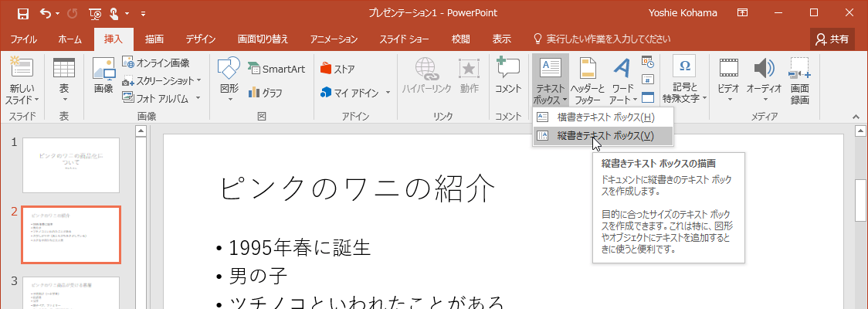868x309 pixels.
Task: Click the Yoshie Kohama account name
Action: 683,12
